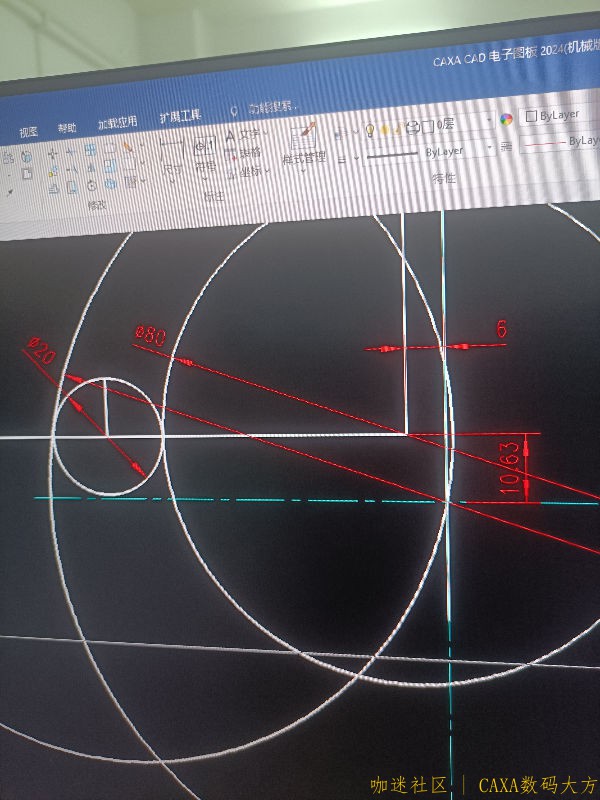Select the pencil edit tool in 修改
The image size is (600, 800).
[x=128, y=147]
